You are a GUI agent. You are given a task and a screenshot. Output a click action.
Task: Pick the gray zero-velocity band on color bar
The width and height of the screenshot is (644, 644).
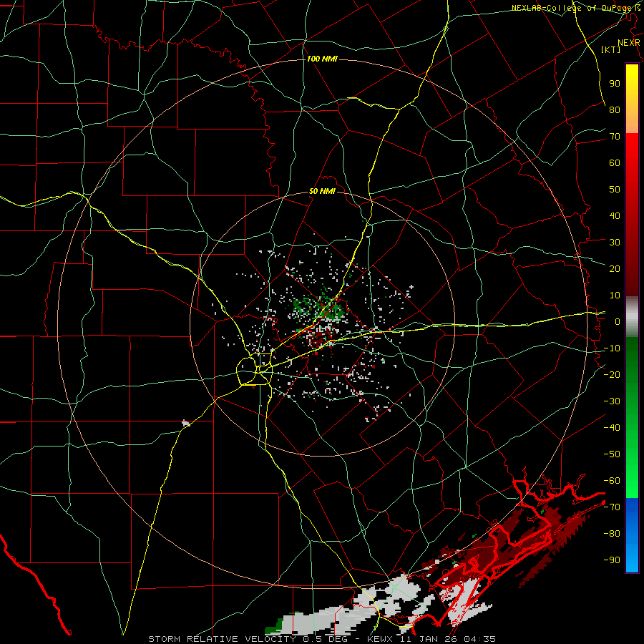(632, 317)
